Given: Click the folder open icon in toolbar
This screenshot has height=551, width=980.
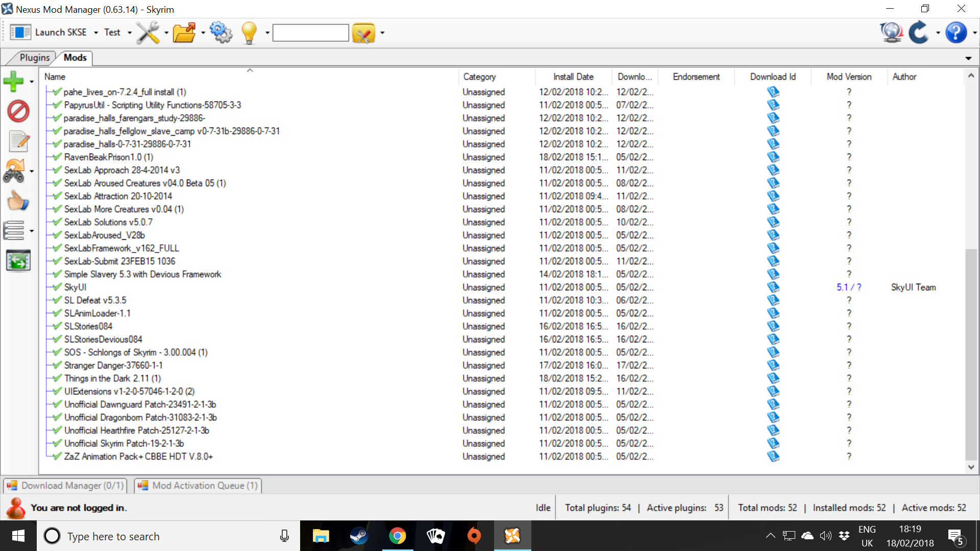Looking at the screenshot, I should 184,33.
